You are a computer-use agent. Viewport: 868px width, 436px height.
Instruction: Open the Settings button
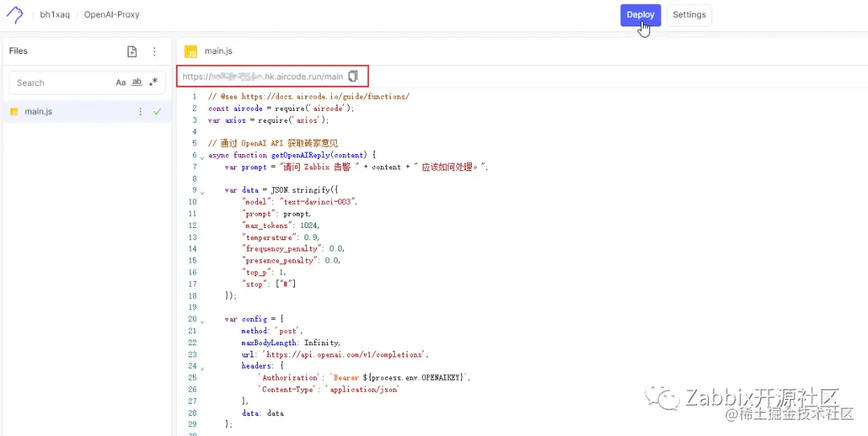click(x=690, y=15)
